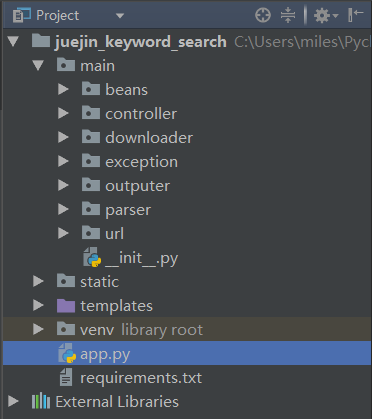Expand the outputer folder arrow
The image size is (372, 419).
click(x=63, y=185)
